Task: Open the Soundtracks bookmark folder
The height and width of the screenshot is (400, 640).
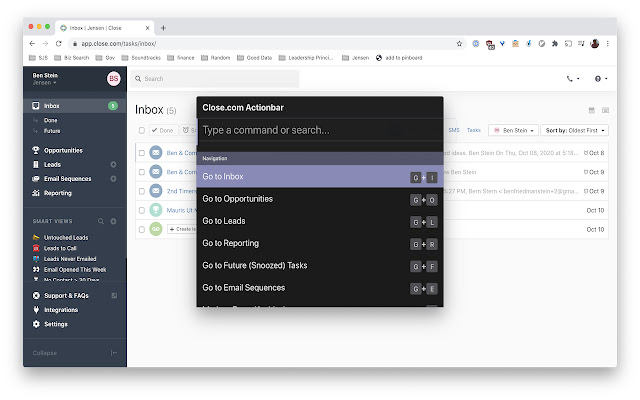Action: point(141,58)
